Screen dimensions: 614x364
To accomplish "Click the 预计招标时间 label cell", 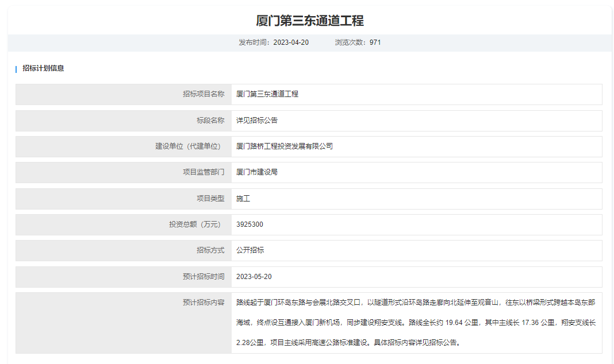I will 124,277.
